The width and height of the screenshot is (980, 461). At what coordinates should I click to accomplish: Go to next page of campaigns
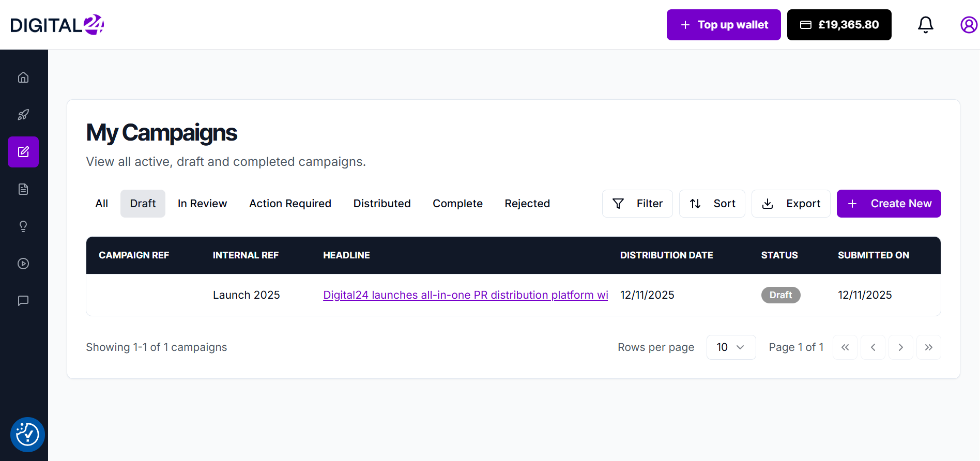(901, 347)
